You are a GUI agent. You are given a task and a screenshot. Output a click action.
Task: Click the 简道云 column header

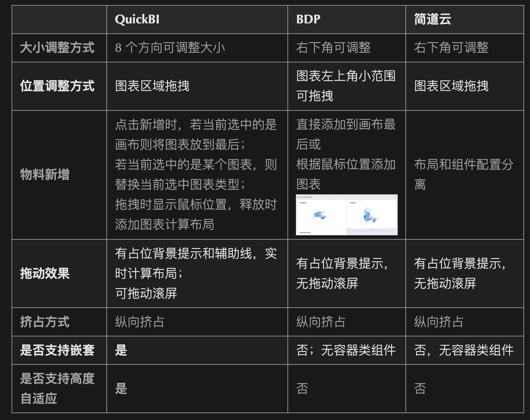433,19
